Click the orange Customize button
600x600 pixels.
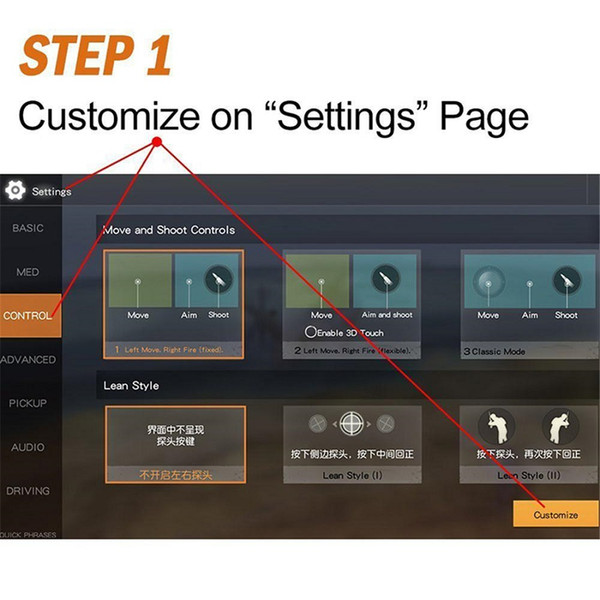[556, 514]
